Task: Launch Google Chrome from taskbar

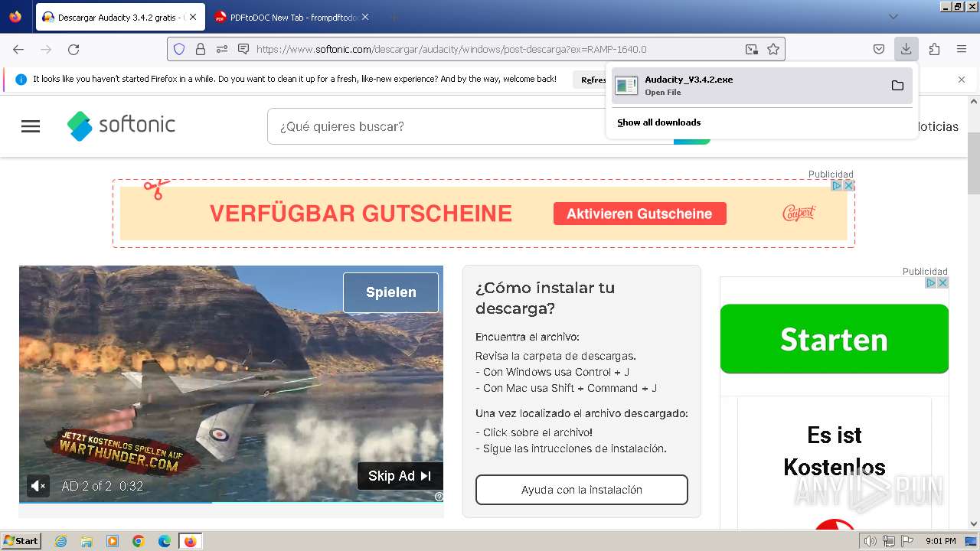Action: 139,541
